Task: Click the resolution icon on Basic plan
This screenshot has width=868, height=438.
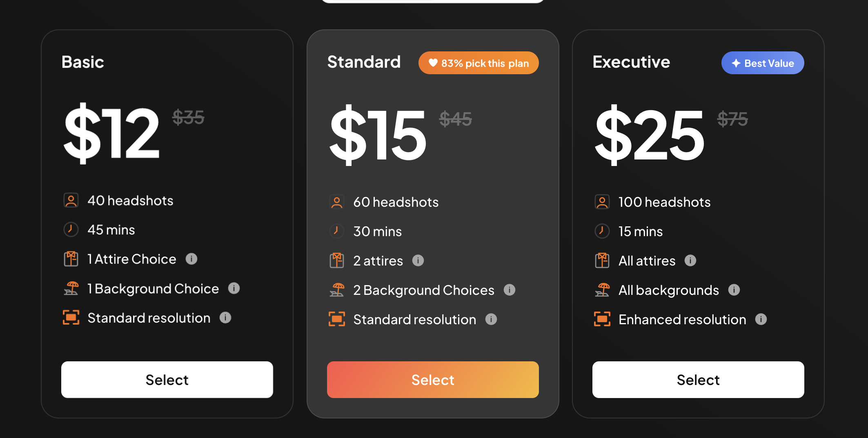Action: coord(72,318)
